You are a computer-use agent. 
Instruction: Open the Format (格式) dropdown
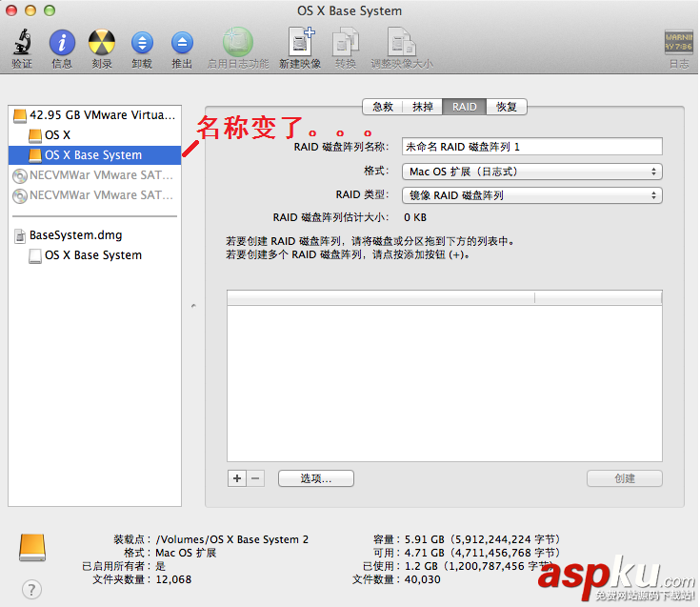click(x=532, y=172)
